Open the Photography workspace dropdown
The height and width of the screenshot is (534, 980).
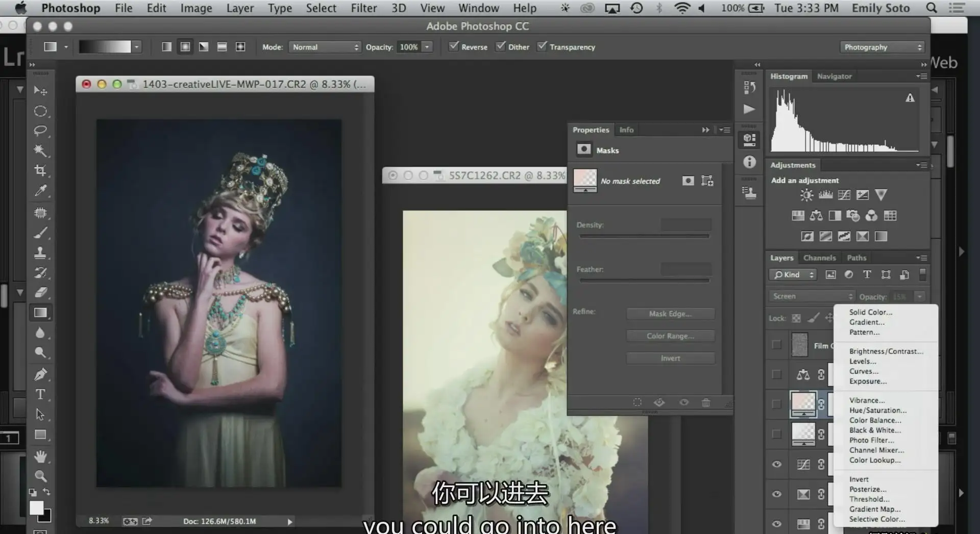pyautogui.click(x=883, y=47)
